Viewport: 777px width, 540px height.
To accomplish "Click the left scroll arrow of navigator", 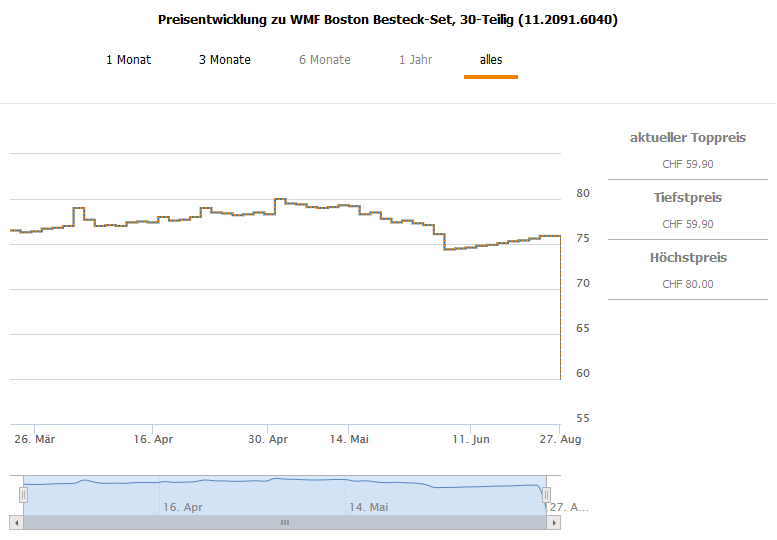I will click(15, 523).
